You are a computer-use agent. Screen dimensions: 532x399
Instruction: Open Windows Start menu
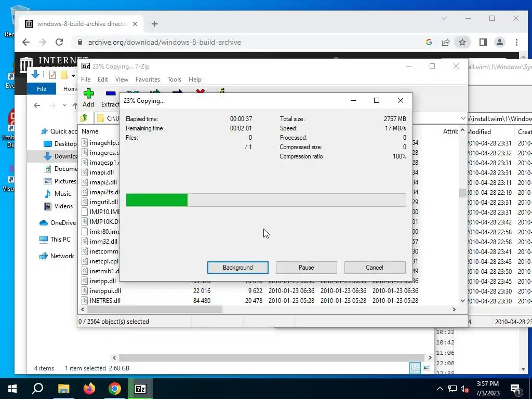click(x=12, y=389)
